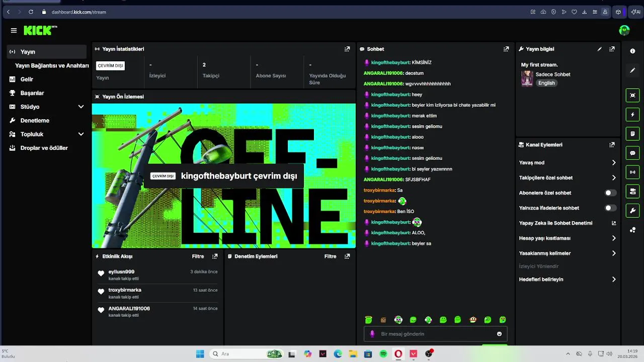Open Hedefleri belirleyin settings
This screenshot has width=644, height=362.
568,279
